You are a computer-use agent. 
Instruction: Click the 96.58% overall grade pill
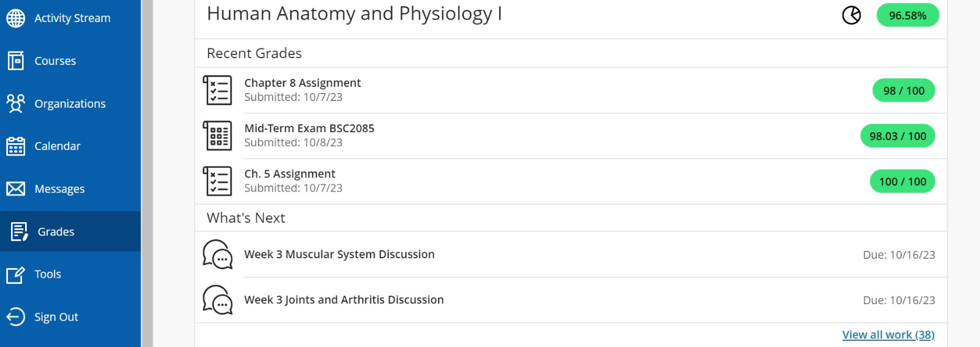[x=907, y=15]
